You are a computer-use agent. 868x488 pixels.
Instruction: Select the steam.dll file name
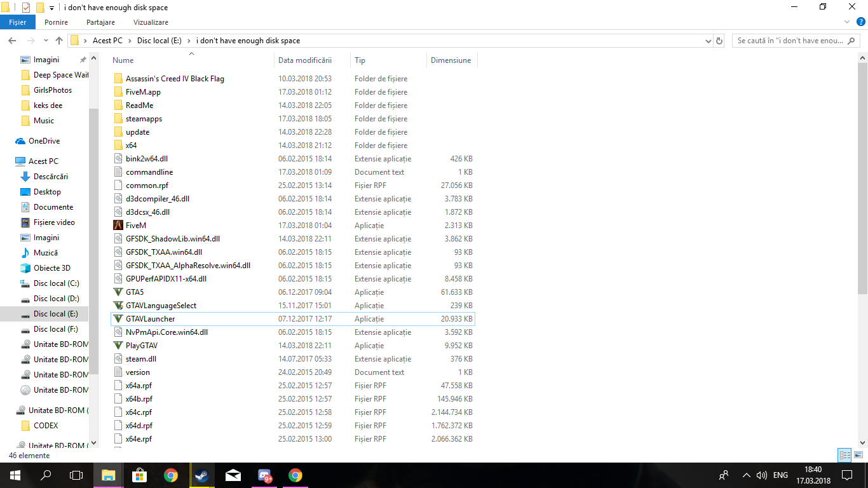(141, 359)
